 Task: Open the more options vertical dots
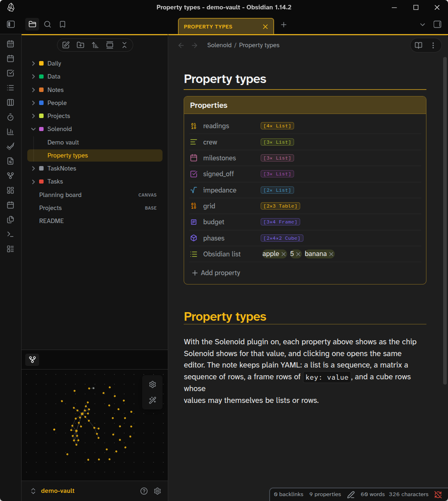(433, 45)
